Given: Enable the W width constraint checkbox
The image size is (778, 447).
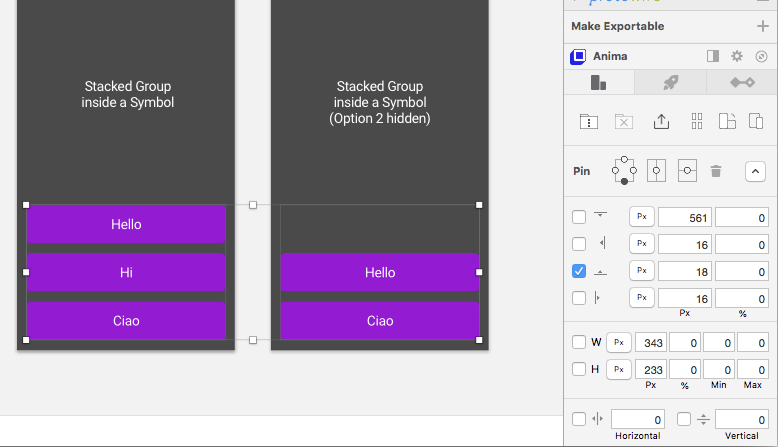Looking at the screenshot, I should coord(579,342).
